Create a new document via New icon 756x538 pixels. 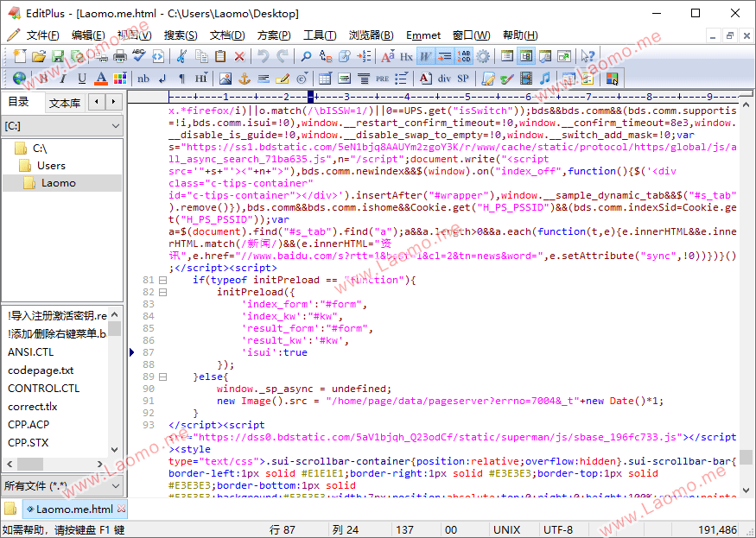20,56
